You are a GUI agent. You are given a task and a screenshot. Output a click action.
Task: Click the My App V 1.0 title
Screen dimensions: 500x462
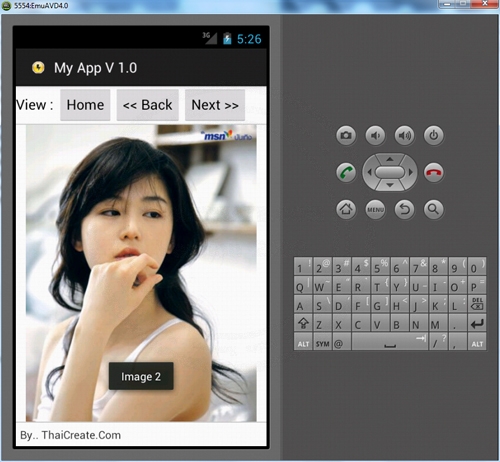95,68
